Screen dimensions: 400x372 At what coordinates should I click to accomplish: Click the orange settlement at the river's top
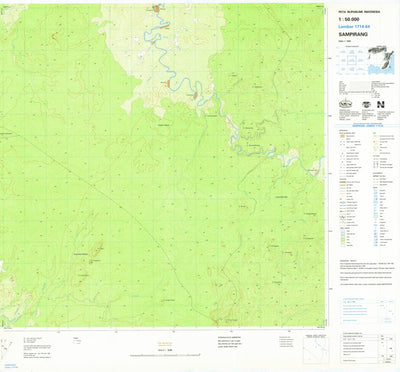coord(156,9)
